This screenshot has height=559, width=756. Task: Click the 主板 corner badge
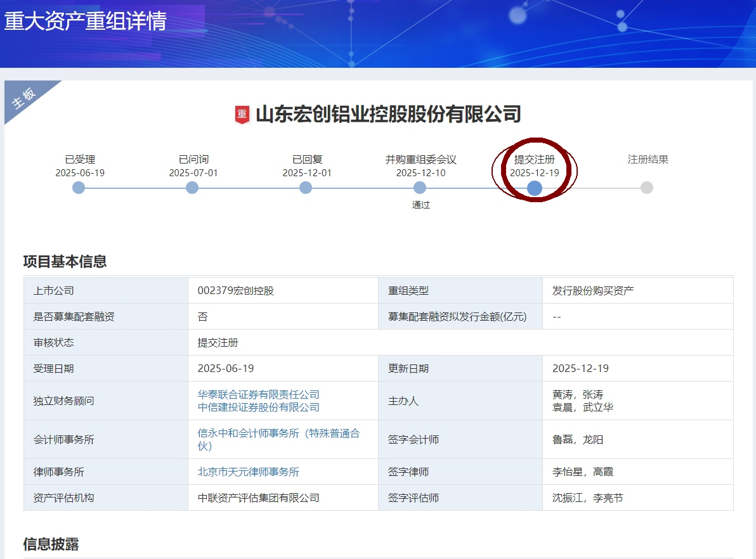point(25,98)
